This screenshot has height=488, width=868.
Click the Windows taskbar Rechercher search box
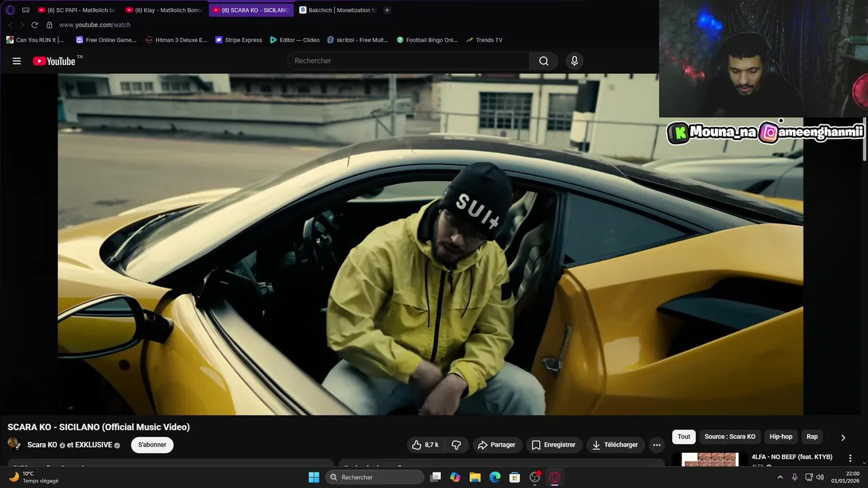[375, 477]
